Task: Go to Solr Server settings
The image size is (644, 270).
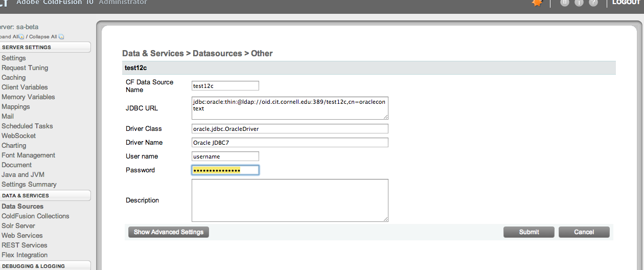Action: pos(18,226)
